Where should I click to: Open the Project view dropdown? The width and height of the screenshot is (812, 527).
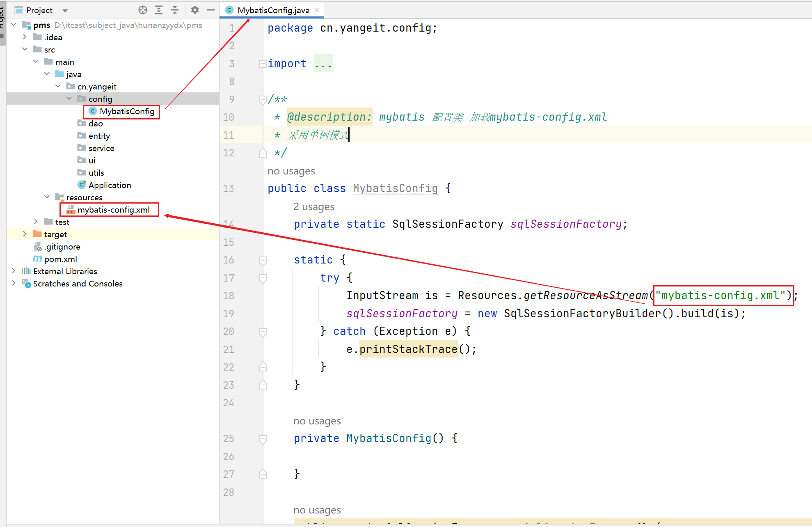tap(65, 11)
